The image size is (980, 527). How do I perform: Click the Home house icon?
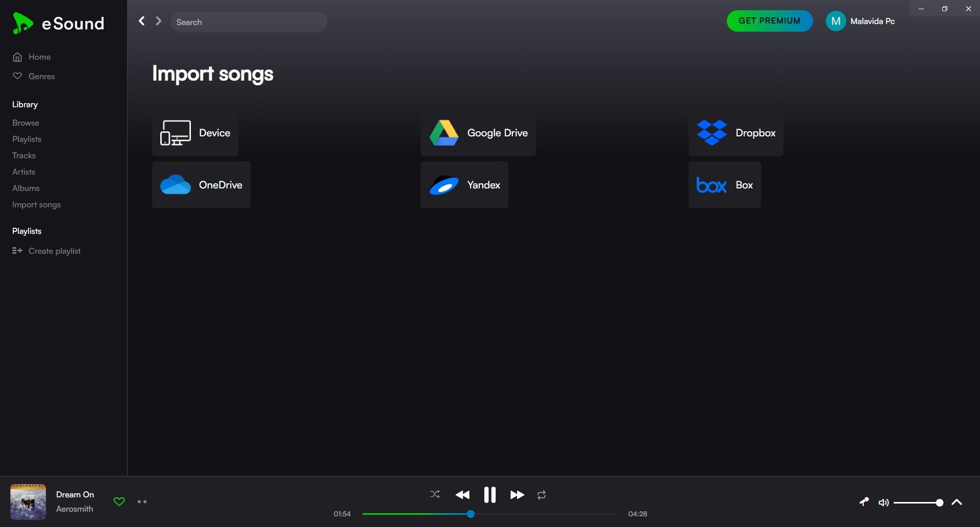(x=17, y=57)
